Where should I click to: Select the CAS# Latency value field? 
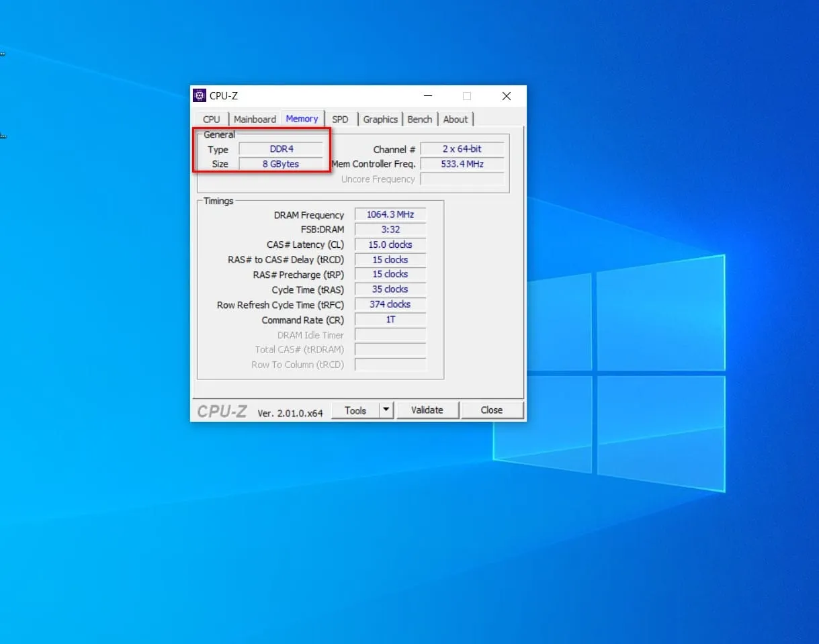[390, 244]
